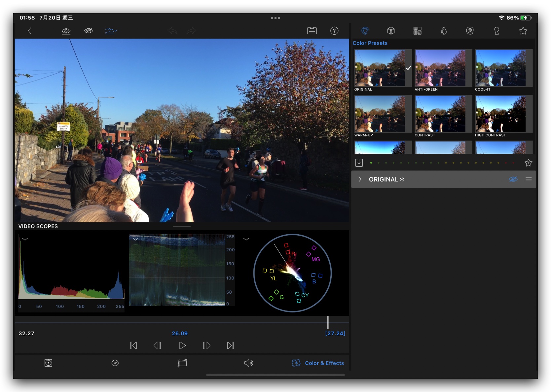Step forward one frame
The image size is (551, 392).
[x=206, y=345]
